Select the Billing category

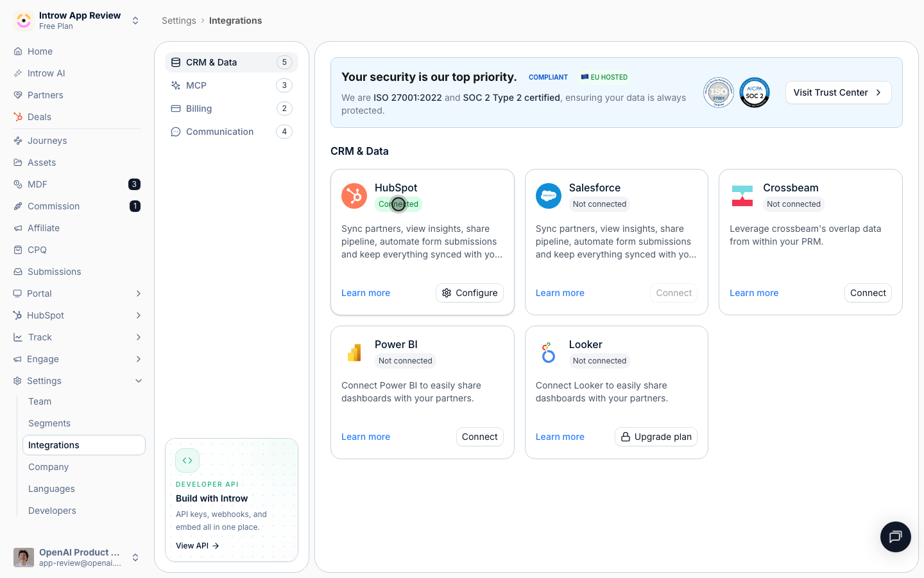(x=232, y=109)
